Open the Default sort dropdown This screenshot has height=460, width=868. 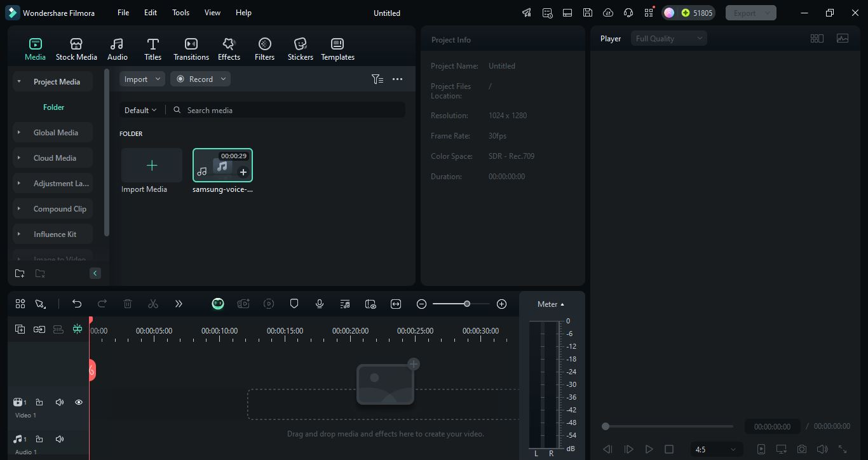(x=140, y=110)
